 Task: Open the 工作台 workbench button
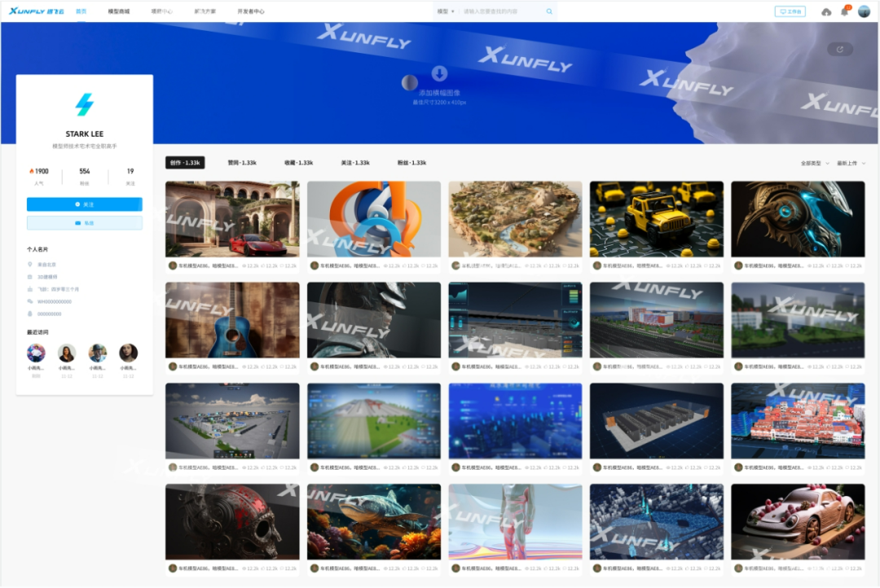[790, 11]
